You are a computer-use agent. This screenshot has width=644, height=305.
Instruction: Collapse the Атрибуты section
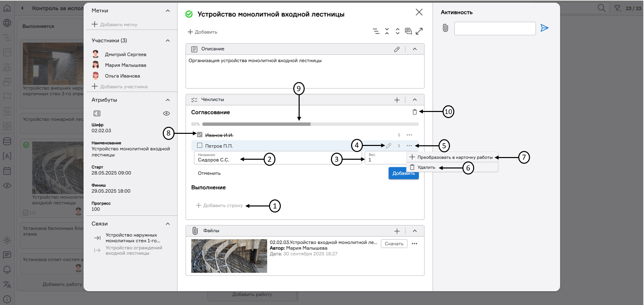point(168,100)
